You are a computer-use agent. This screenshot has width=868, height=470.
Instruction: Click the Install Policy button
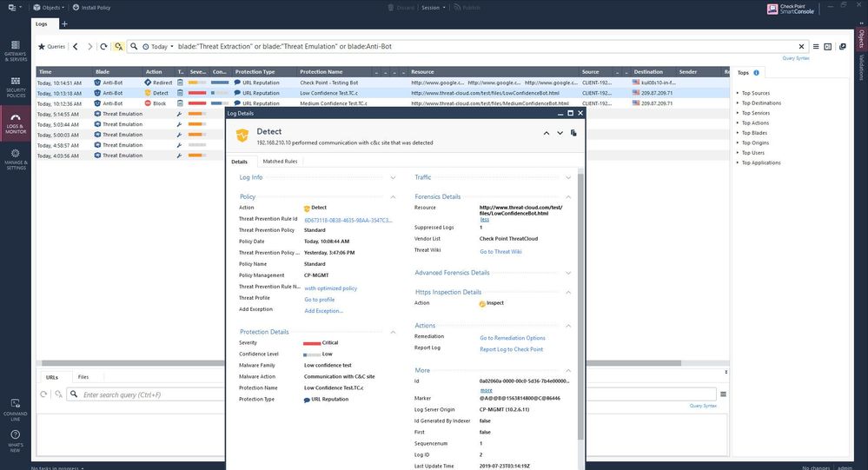point(92,8)
